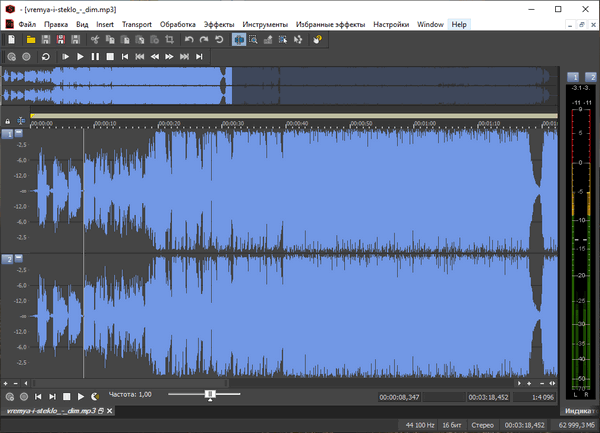Viewport: 600px width, 433px height.
Task: Collapse channel 2 with its minimize button
Action: pyautogui.click(x=18, y=259)
